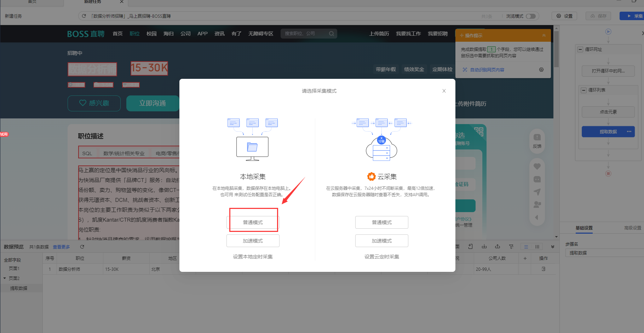644x333 pixels.
Task: Collapse the 循环列表 loop block
Action: point(584,90)
